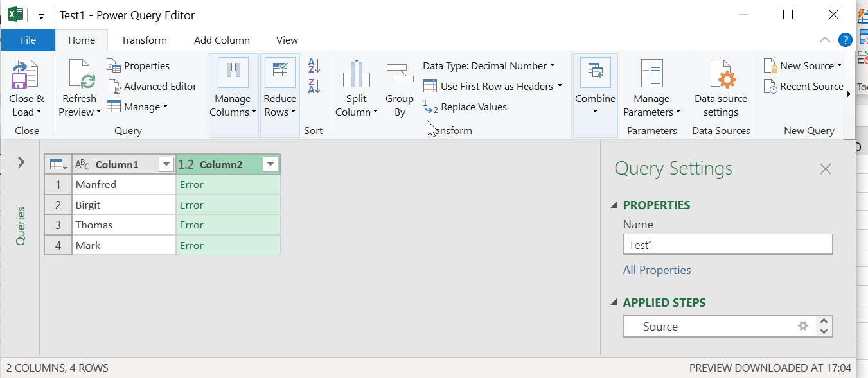
Task: Open Quick Access Toolbar customize dropdown
Action: point(41,16)
